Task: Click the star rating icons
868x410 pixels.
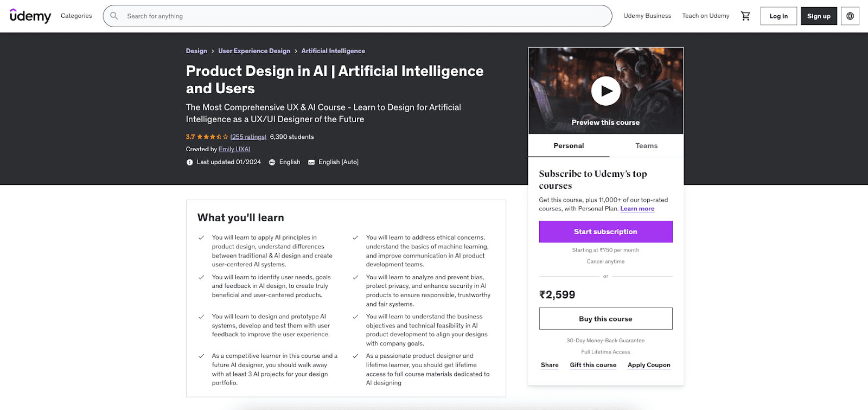Action: [x=213, y=137]
